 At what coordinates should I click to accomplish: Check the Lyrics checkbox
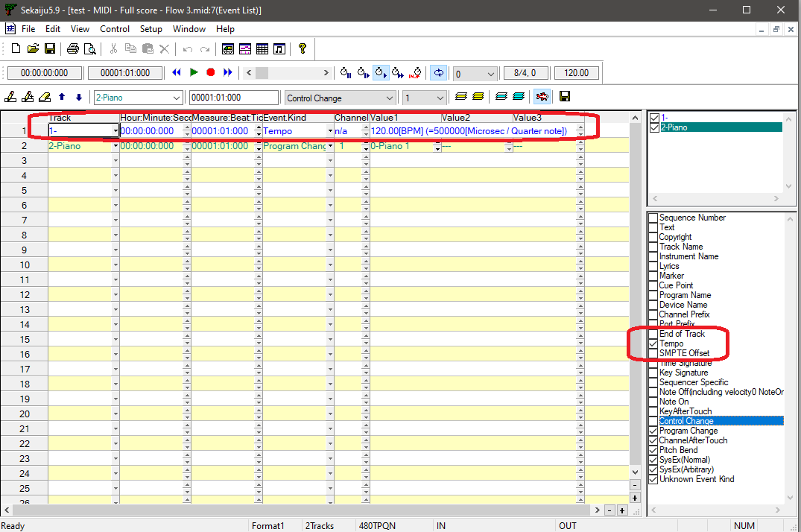click(653, 266)
